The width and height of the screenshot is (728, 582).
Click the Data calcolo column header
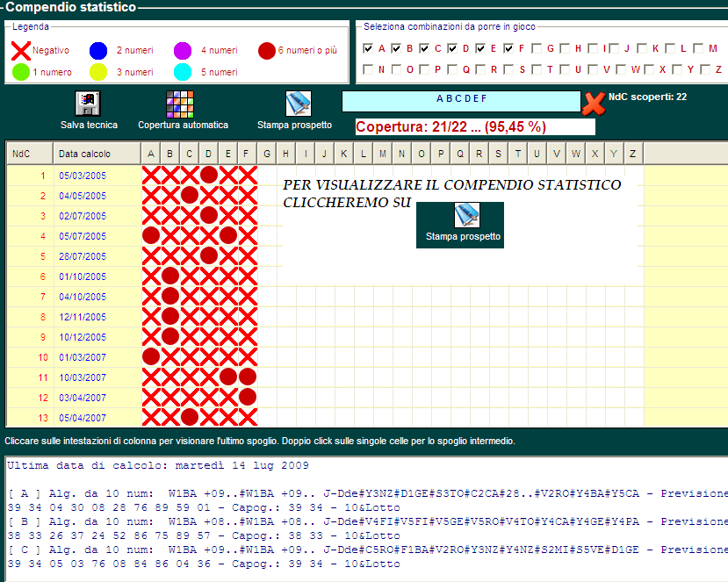pyautogui.click(x=97, y=154)
